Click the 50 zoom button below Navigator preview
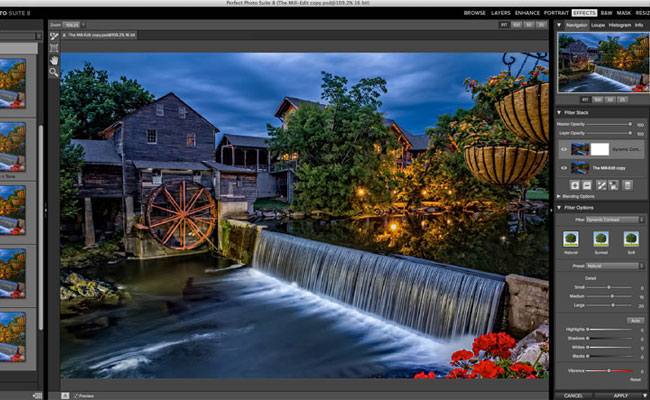Viewport: 650px width, 400px height. [610, 100]
